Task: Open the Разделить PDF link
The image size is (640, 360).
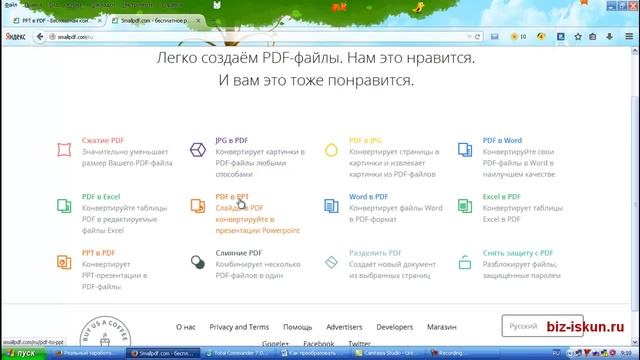Action: tap(375, 253)
